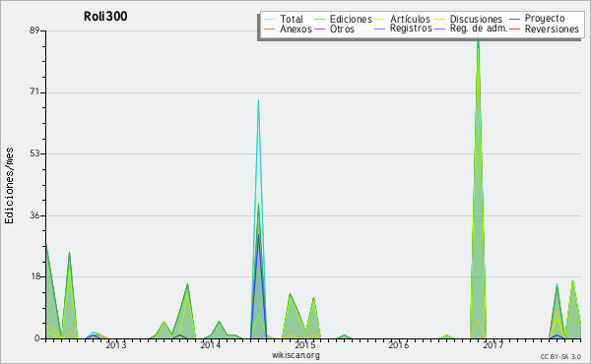Open the wikiscan.org source label
This screenshot has height=364, width=591.
pos(295,355)
